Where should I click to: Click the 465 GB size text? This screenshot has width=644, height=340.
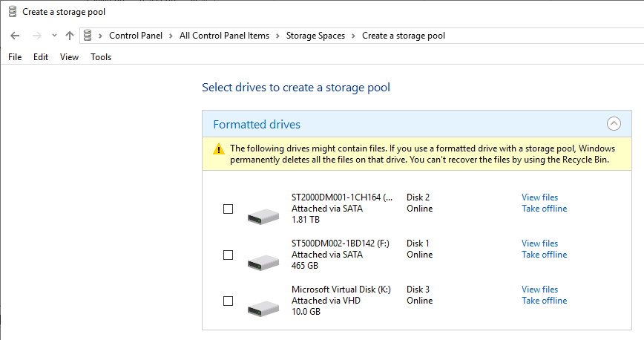[x=305, y=266]
